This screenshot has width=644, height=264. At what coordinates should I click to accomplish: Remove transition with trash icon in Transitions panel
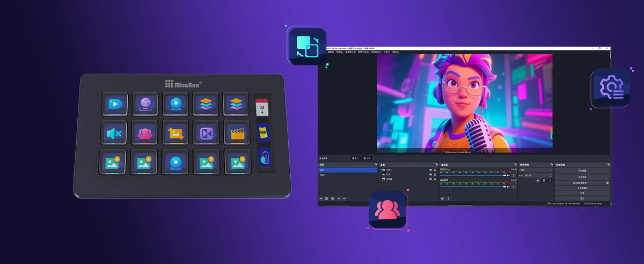(x=544, y=180)
